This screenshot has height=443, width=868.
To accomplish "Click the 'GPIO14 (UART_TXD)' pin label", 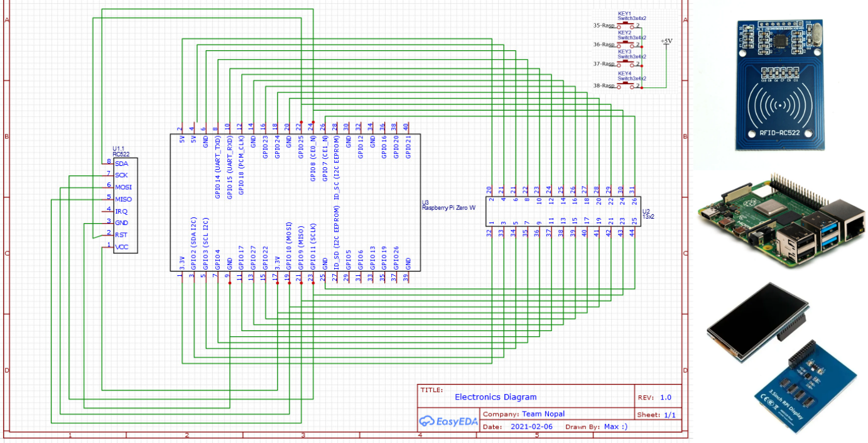I will click(x=217, y=168).
